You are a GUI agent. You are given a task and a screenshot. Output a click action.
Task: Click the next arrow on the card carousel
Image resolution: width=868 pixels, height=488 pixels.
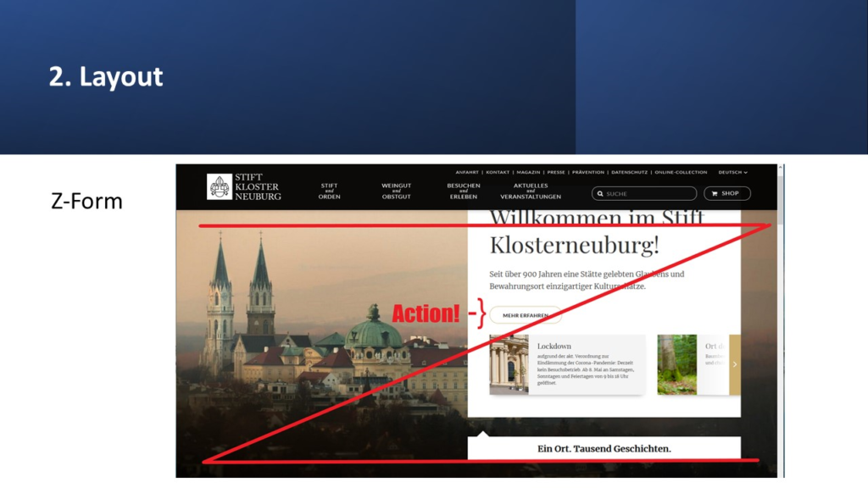pyautogui.click(x=734, y=364)
